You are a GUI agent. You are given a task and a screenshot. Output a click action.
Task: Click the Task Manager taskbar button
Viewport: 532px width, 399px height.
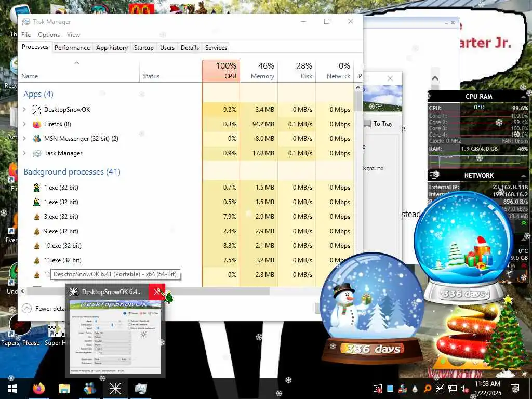point(140,389)
